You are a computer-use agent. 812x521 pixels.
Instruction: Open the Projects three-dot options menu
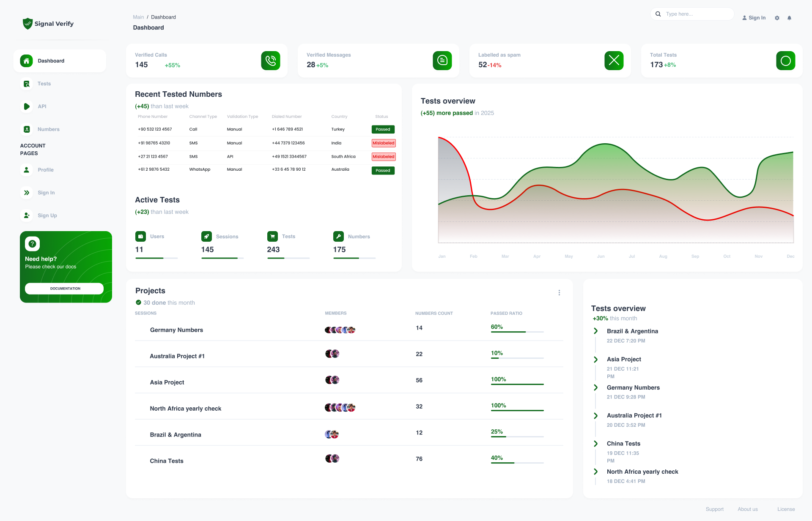point(559,292)
